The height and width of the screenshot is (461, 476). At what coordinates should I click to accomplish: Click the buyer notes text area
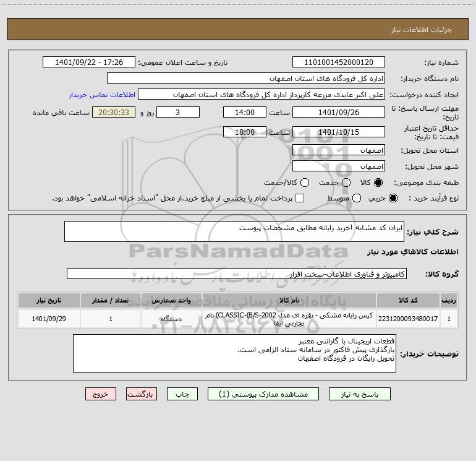click(x=234, y=353)
